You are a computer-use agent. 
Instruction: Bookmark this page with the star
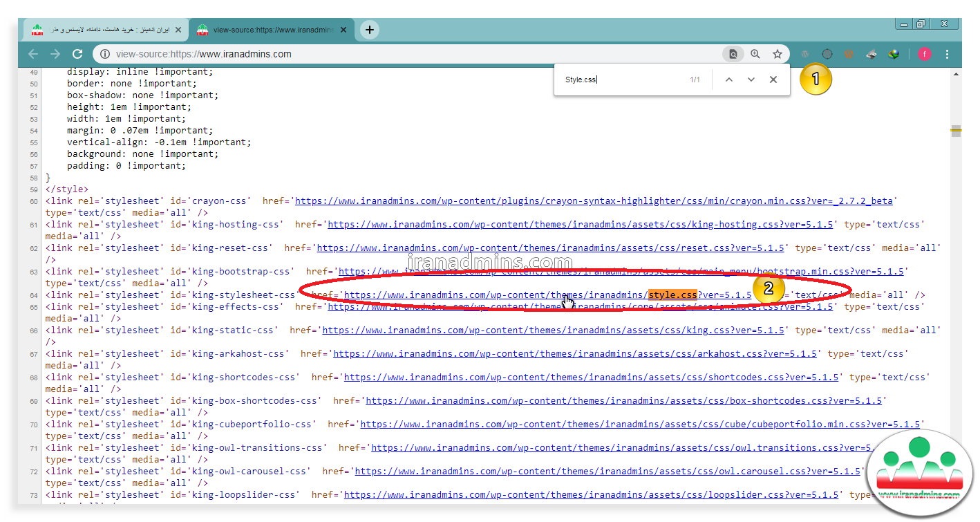pos(778,54)
